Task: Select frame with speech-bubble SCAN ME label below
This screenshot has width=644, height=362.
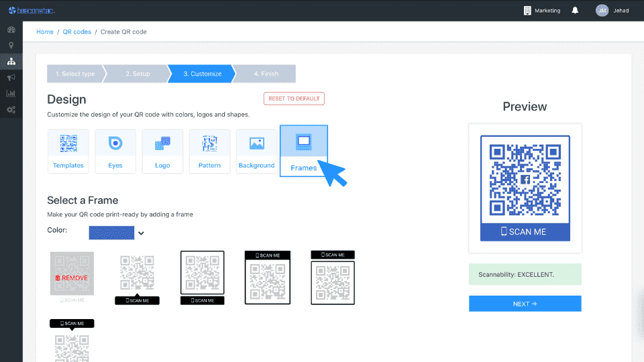Action: tap(137, 279)
